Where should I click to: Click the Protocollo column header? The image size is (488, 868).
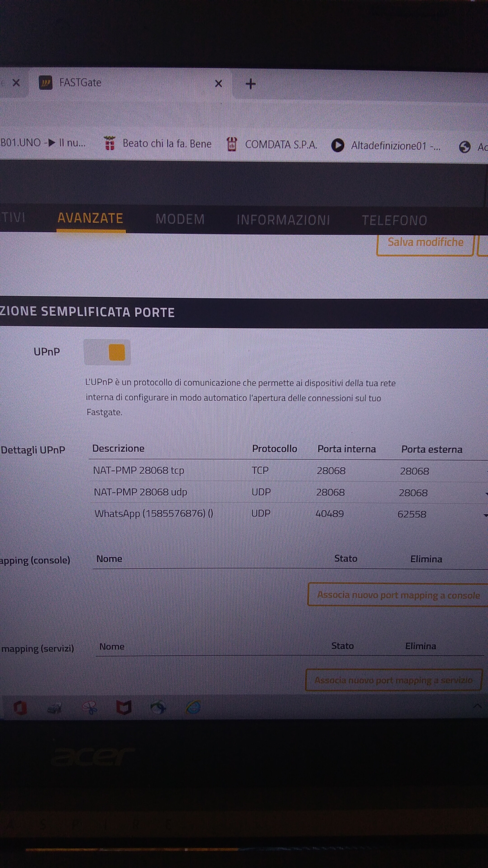pos(274,449)
